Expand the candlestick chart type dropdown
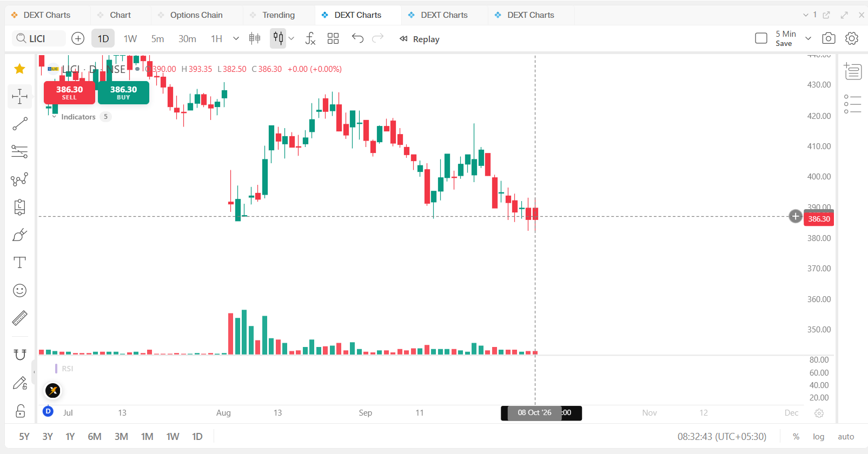868x454 pixels. click(x=291, y=38)
